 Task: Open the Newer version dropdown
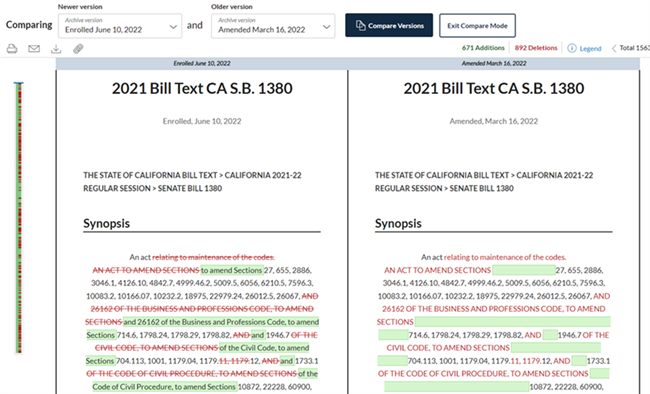pyautogui.click(x=120, y=26)
